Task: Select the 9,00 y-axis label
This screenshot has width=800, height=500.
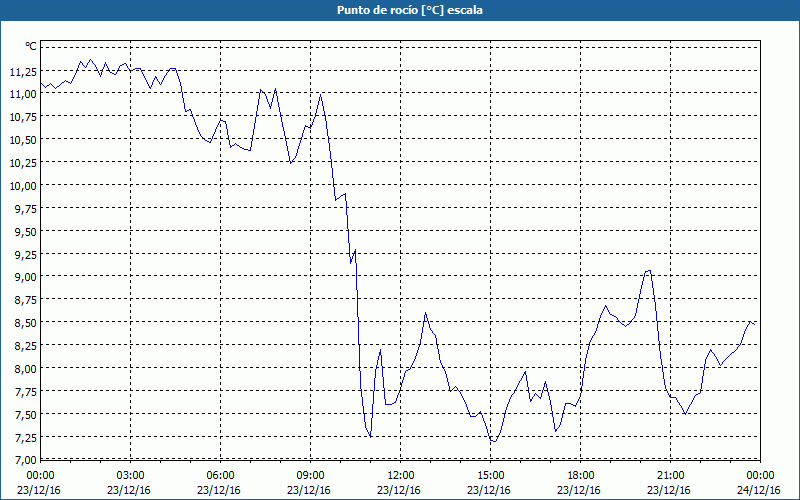Action: tap(26, 277)
